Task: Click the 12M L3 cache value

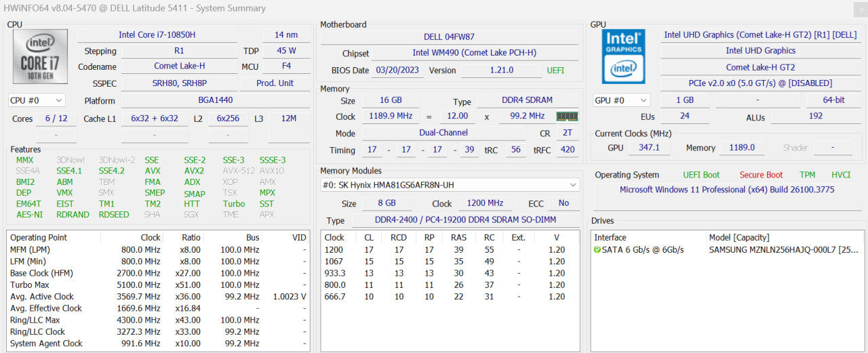Action: [289, 118]
